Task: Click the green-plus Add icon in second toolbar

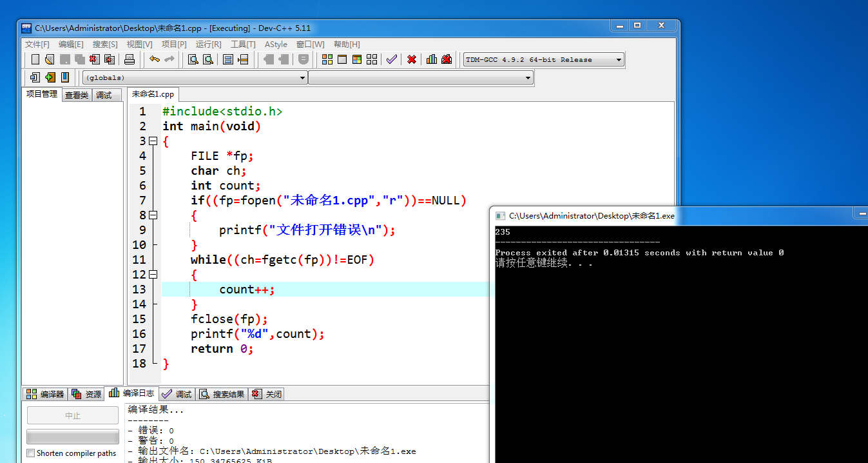Action: (50, 77)
